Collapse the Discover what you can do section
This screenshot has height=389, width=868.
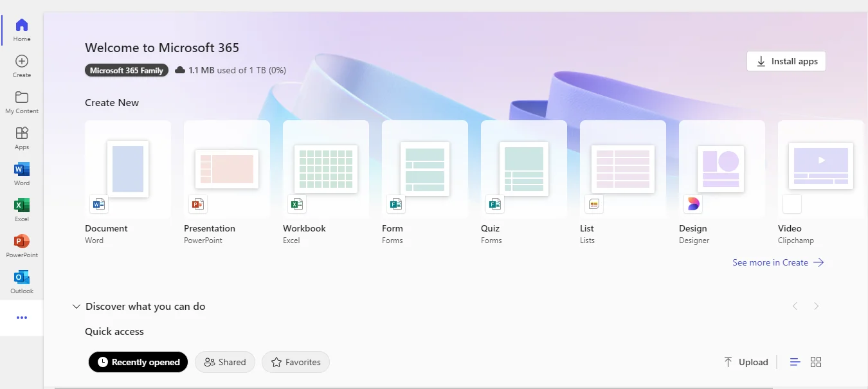pos(77,307)
